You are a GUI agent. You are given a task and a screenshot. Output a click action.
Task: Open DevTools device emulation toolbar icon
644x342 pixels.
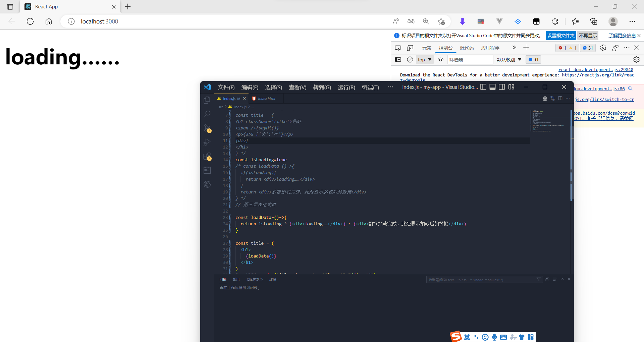coord(410,48)
